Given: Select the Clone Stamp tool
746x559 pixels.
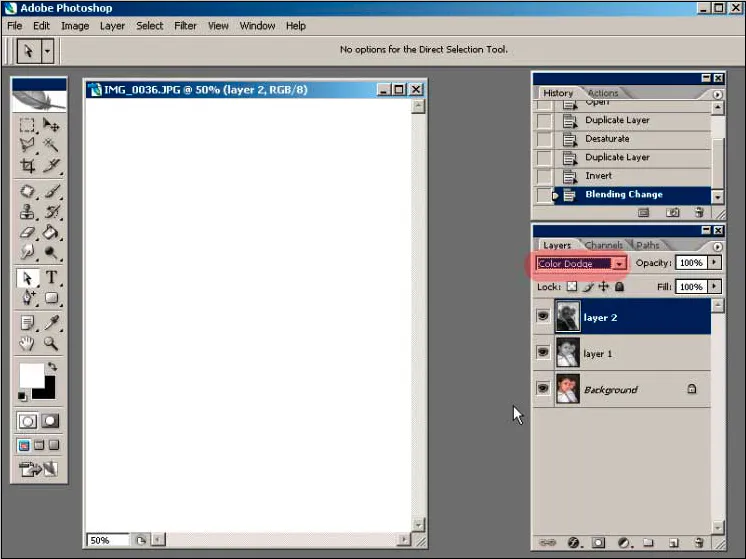Looking at the screenshot, I should click(27, 212).
